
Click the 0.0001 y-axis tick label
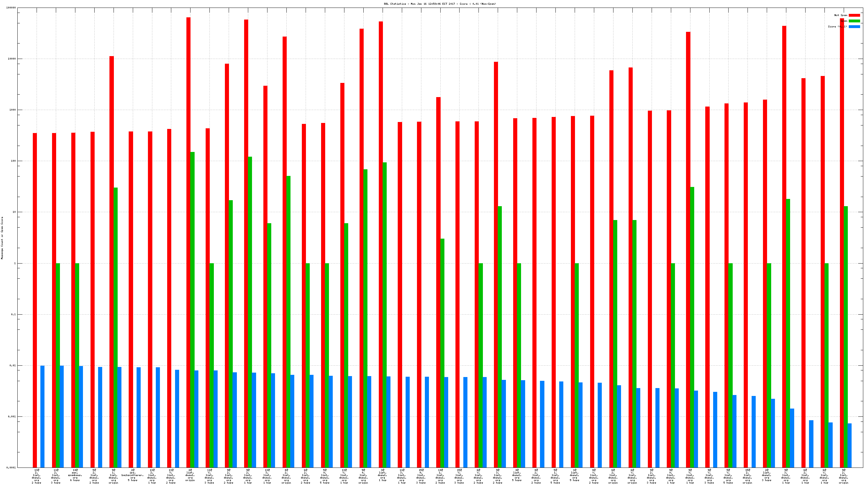pyautogui.click(x=11, y=468)
